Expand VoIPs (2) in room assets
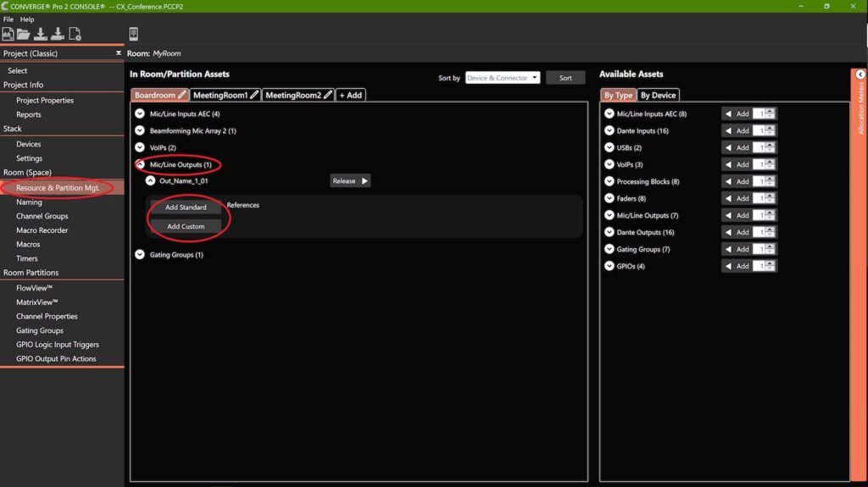 [x=140, y=147]
